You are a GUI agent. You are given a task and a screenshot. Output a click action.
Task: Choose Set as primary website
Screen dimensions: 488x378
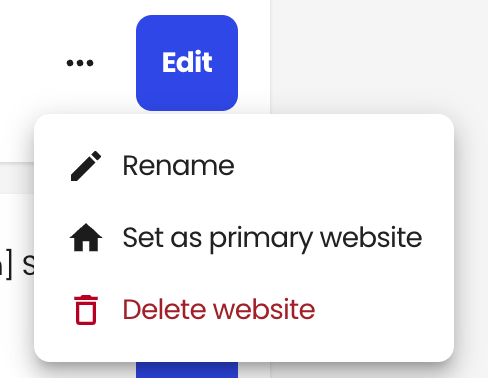244,238
